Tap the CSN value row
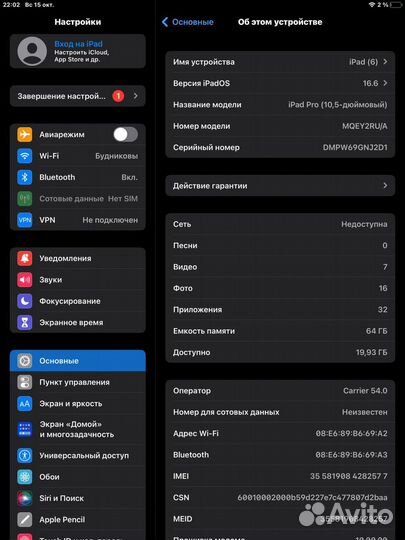Viewport: 405px width, 540px height. click(280, 497)
